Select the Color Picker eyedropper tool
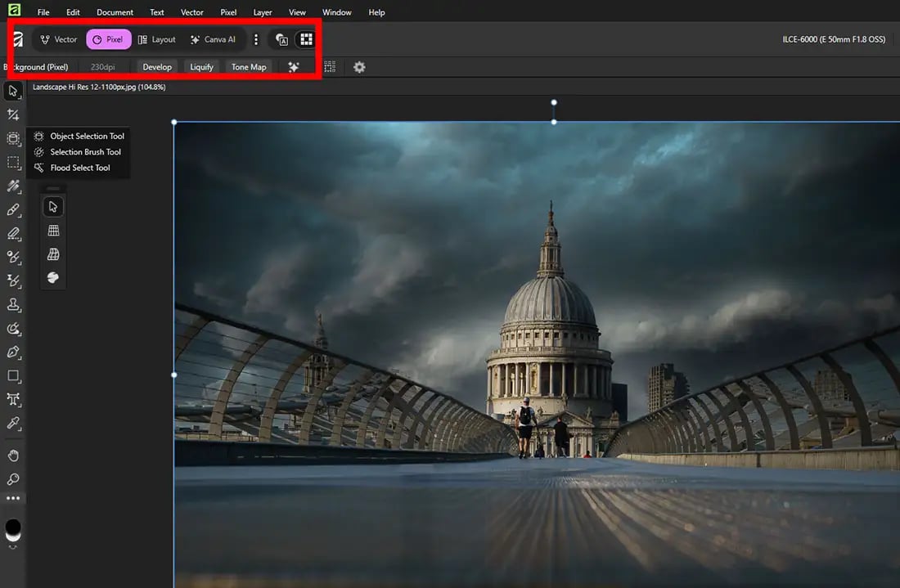The height and width of the screenshot is (588, 900). click(x=13, y=424)
